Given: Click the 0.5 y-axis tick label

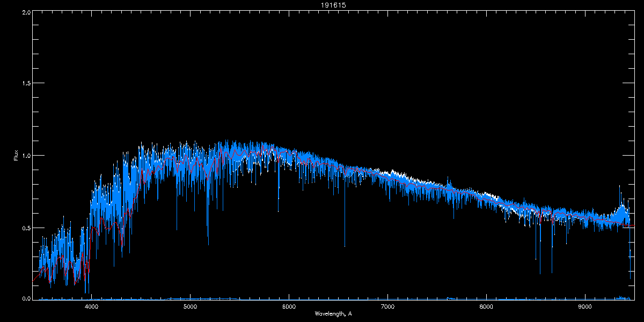Looking at the screenshot, I should pos(25,228).
